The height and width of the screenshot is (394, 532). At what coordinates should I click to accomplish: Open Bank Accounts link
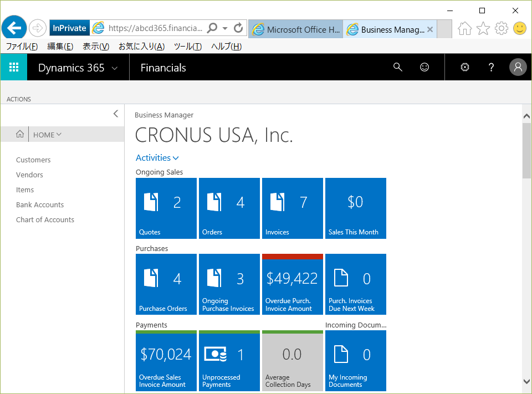pyautogui.click(x=40, y=204)
